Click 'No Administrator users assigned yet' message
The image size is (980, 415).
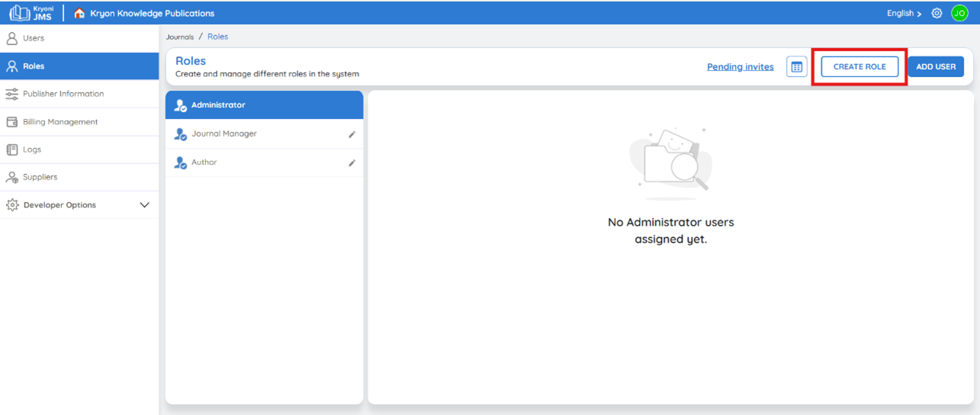(671, 230)
